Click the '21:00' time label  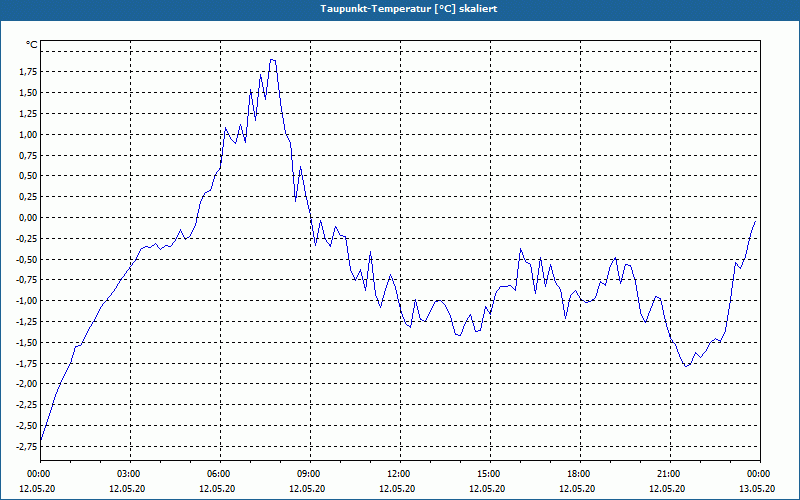pos(670,474)
